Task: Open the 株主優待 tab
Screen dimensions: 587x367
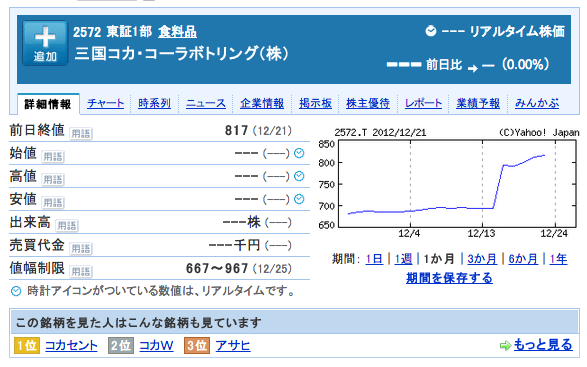Action: [368, 103]
